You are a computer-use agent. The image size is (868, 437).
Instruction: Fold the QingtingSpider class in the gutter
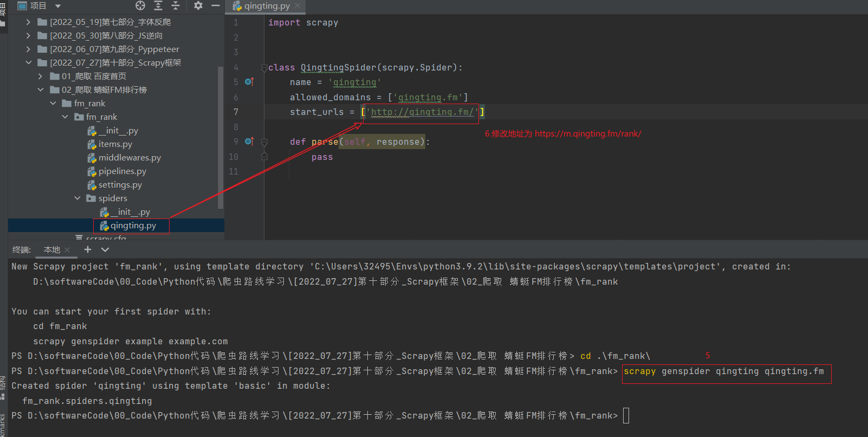[264, 68]
